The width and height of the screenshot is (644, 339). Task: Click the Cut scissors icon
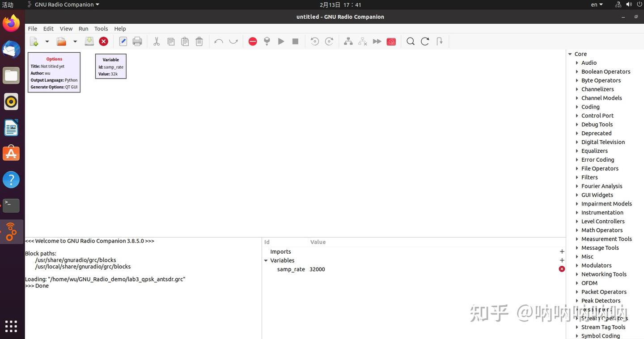point(156,41)
